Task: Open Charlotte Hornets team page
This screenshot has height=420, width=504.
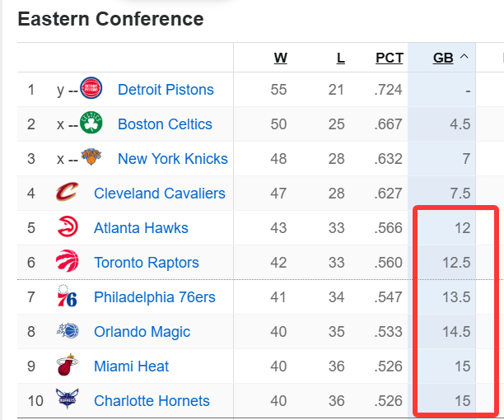Action: coord(152,401)
